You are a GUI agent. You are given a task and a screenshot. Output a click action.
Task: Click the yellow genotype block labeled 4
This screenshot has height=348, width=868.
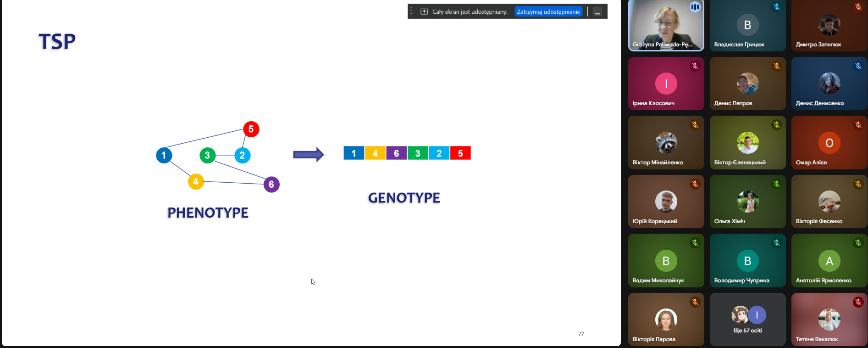coord(375,153)
